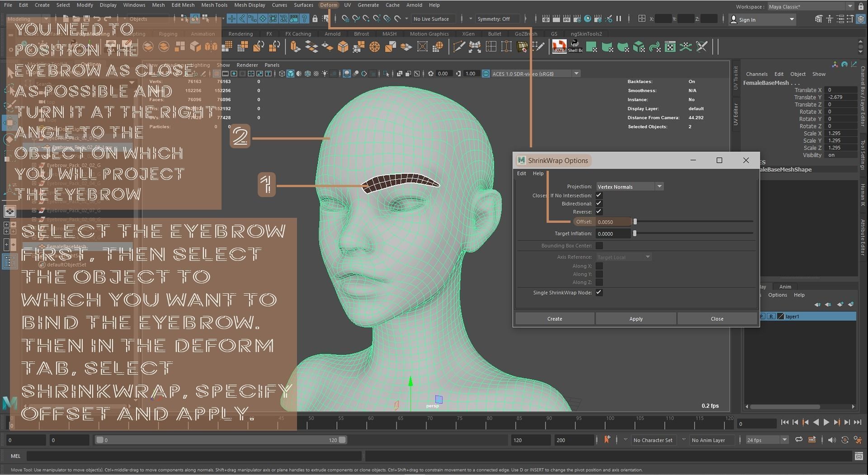Viewport: 868px width, 475px height.
Task: Toggle the timeline loop playback icon
Action: click(x=799, y=440)
